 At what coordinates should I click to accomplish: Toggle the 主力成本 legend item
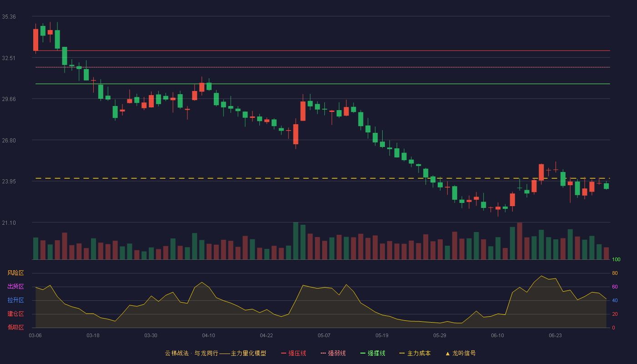[415, 353]
